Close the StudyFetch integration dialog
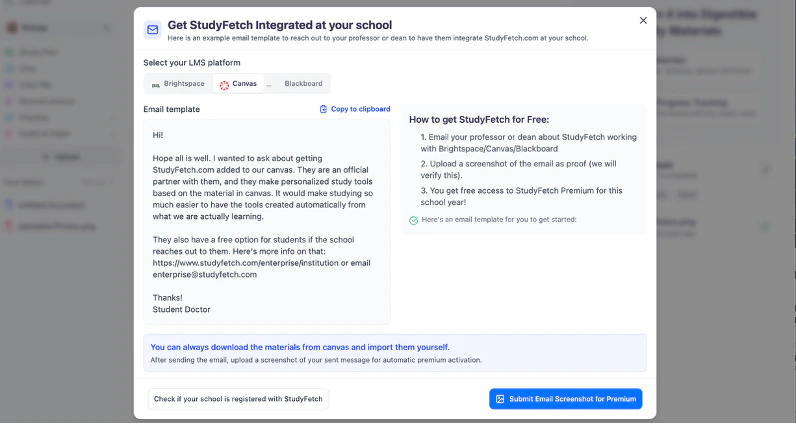796x424 pixels. pyautogui.click(x=643, y=20)
